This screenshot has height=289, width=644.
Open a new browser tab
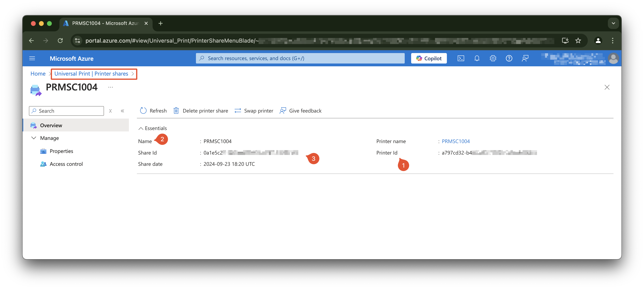(161, 23)
